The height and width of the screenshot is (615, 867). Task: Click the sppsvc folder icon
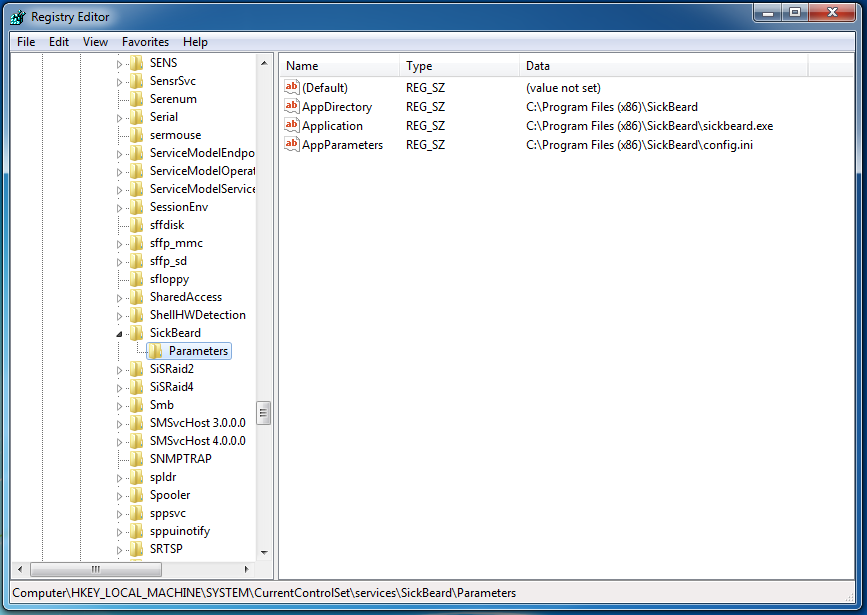137,513
